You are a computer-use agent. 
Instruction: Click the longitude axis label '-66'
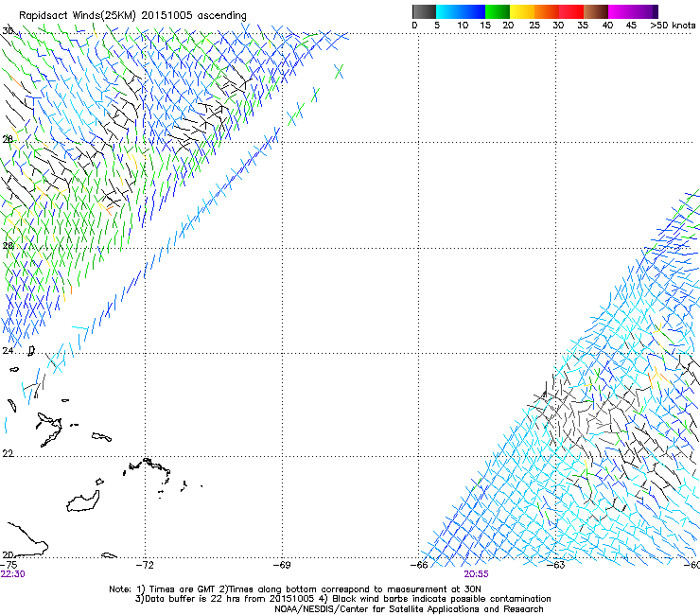[x=419, y=565]
